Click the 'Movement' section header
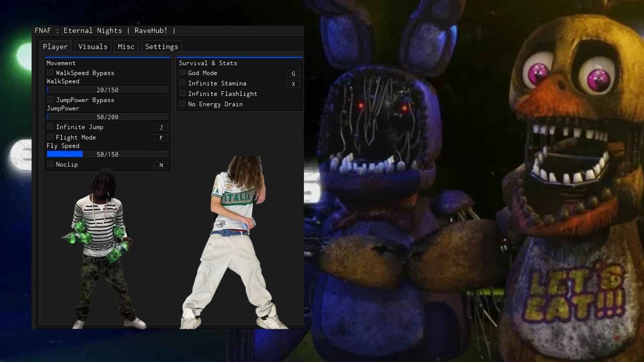This screenshot has height=362, width=644. click(x=61, y=63)
